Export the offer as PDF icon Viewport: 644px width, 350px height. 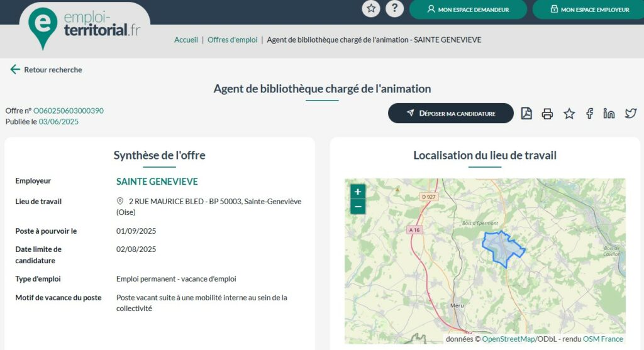[x=526, y=113]
